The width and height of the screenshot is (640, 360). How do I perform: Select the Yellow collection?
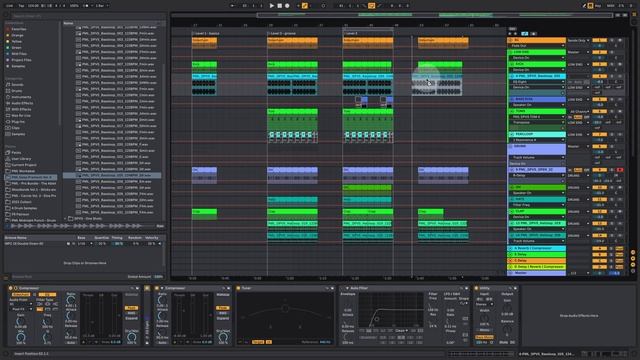tap(17, 42)
